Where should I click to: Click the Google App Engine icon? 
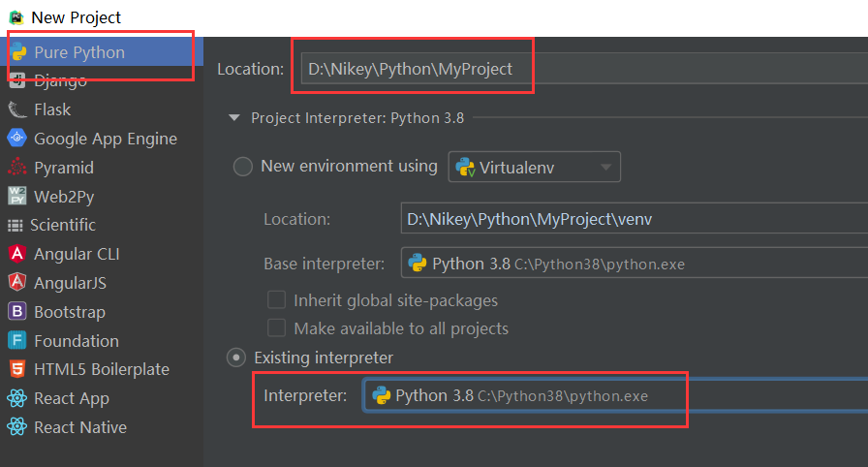click(16, 139)
